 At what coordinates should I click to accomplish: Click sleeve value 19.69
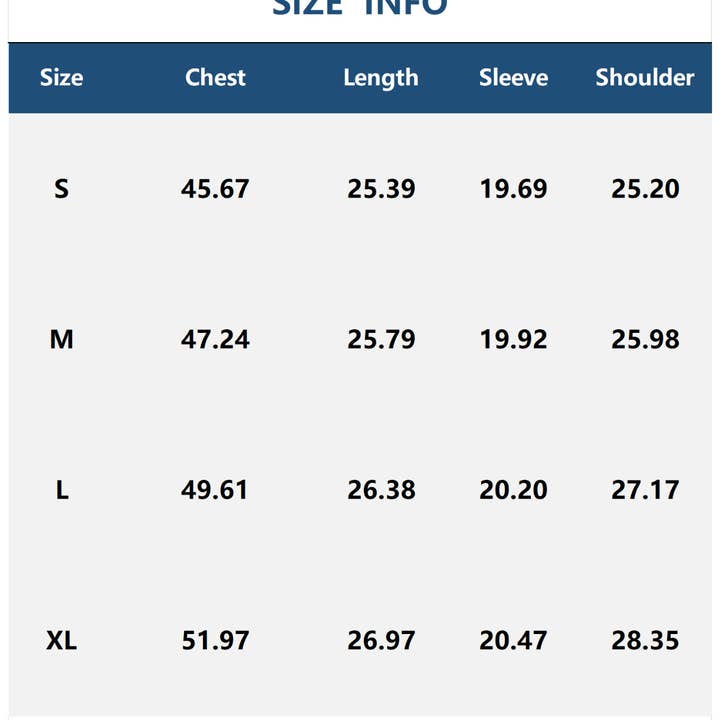tap(513, 189)
